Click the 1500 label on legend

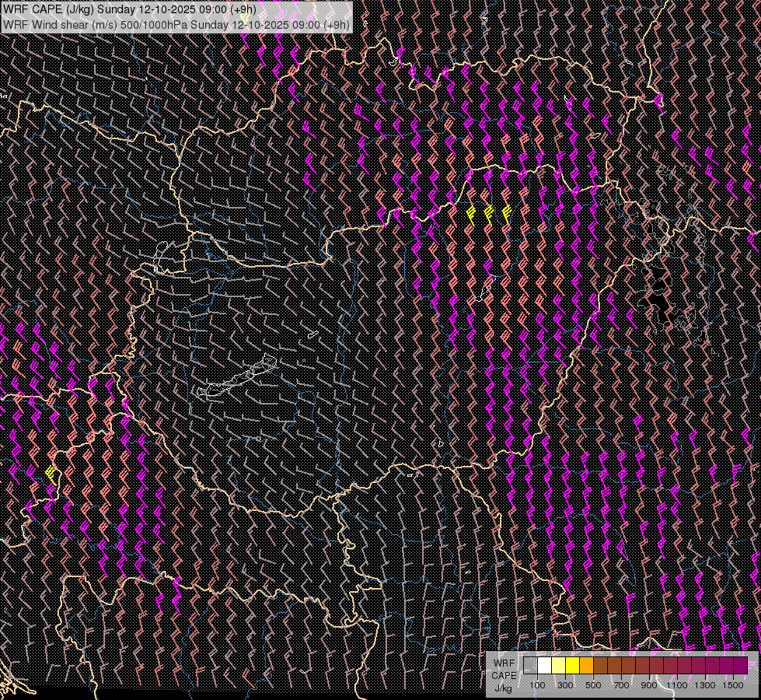(733, 685)
